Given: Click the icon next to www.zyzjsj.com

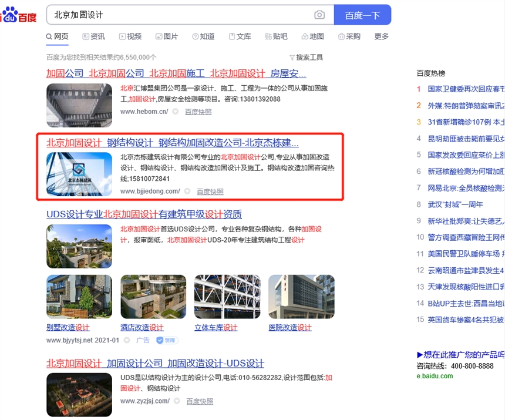Looking at the screenshot, I should 177,401.
